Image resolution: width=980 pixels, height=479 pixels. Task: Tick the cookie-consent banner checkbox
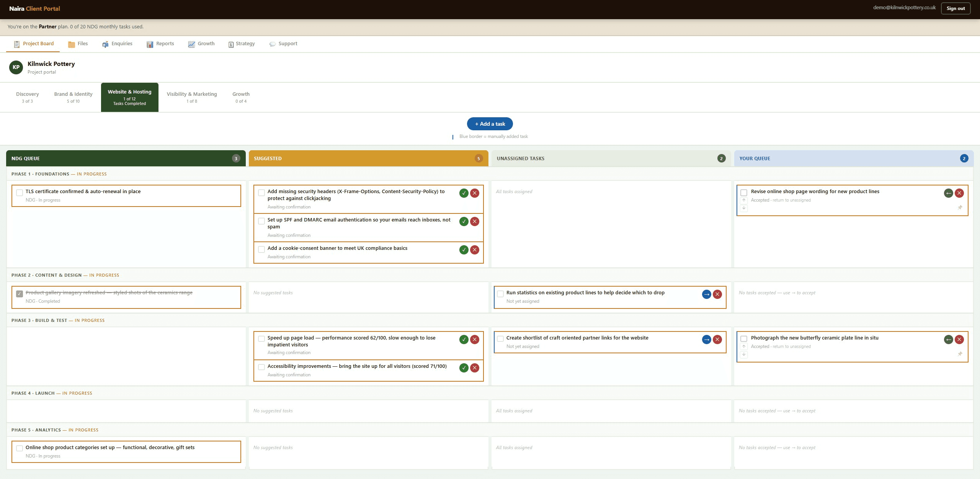(x=261, y=249)
